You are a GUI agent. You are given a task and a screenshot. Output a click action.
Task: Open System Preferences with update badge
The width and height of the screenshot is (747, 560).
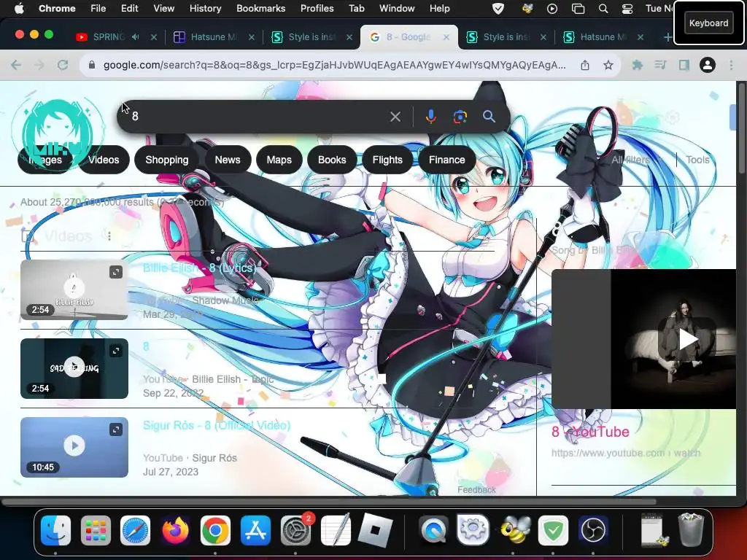pos(295,530)
